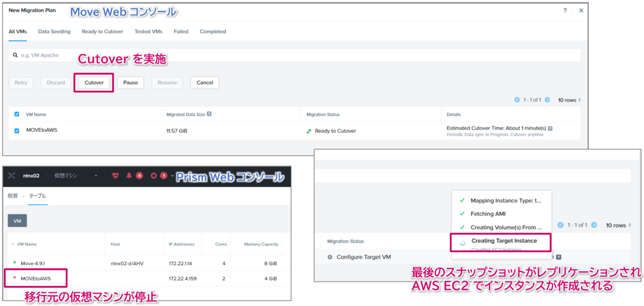Click search magnifier icon in Move console
Viewport: 644px width, 306px height.
(x=15, y=55)
